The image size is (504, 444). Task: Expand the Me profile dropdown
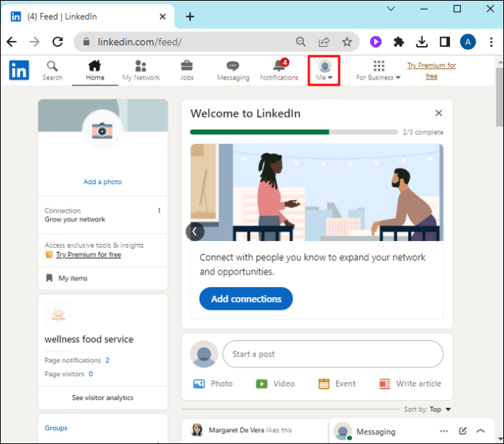pos(324,71)
